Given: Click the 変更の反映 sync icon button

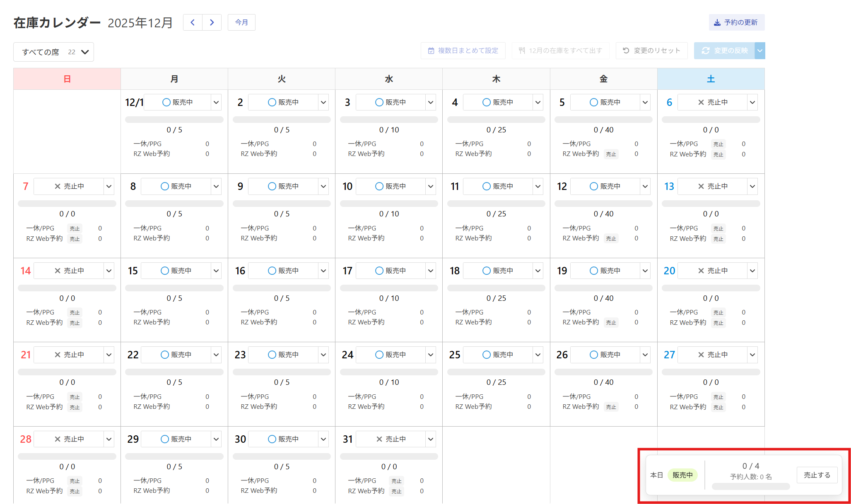Looking at the screenshot, I should pos(724,50).
